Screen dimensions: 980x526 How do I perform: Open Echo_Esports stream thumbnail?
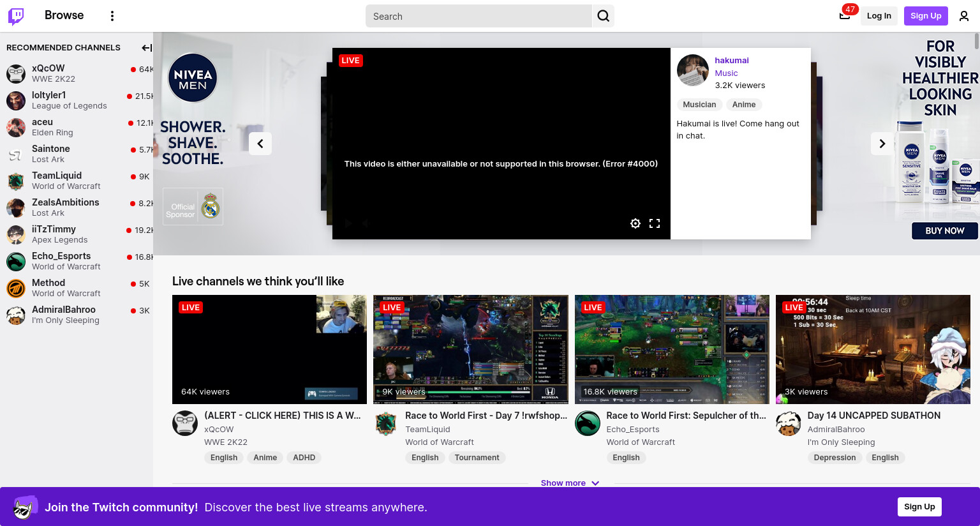click(x=672, y=349)
